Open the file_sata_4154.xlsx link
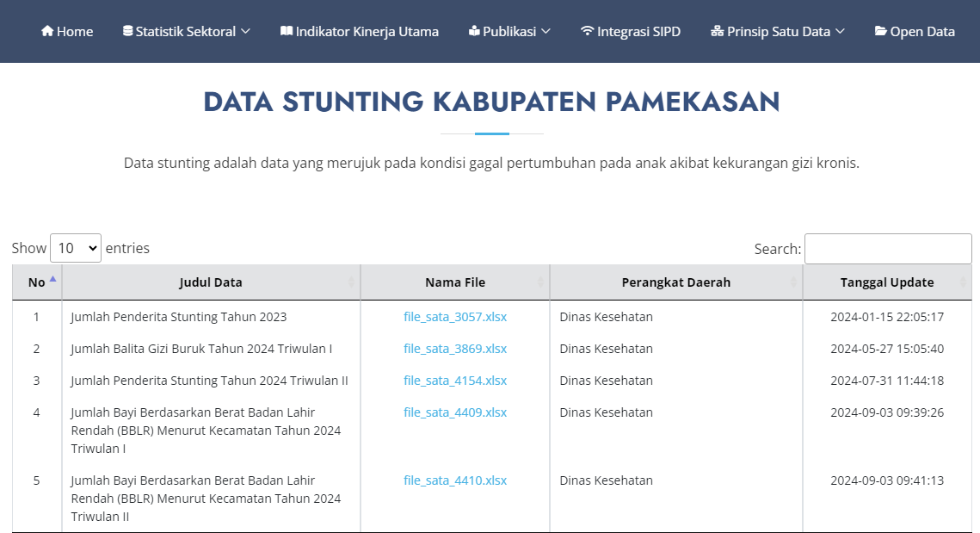The image size is (980, 533). [x=455, y=381]
